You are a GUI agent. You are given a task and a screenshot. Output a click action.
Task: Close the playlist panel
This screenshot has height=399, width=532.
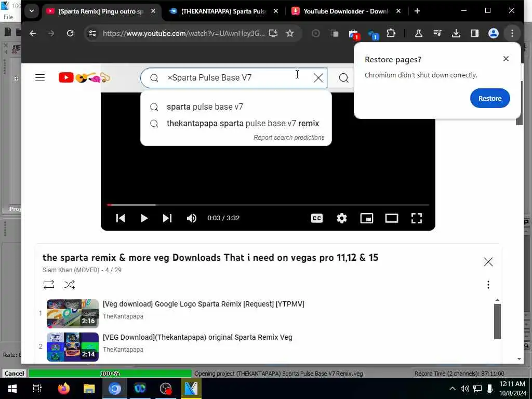tap(488, 262)
